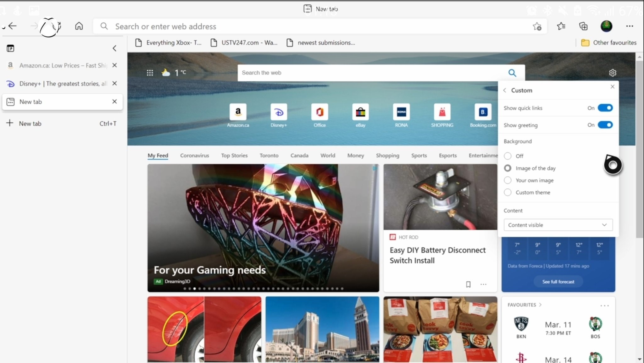Select Your own image radio button

pos(508,180)
